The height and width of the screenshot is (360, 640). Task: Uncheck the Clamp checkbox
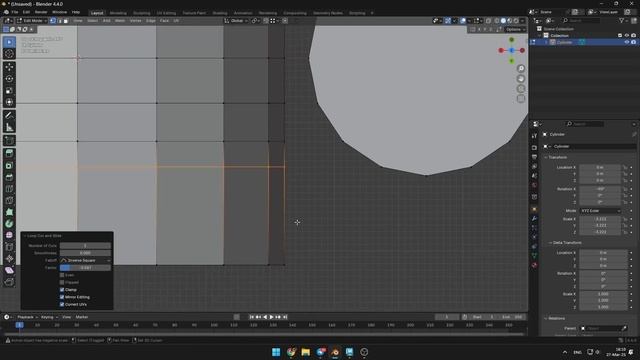point(62,290)
